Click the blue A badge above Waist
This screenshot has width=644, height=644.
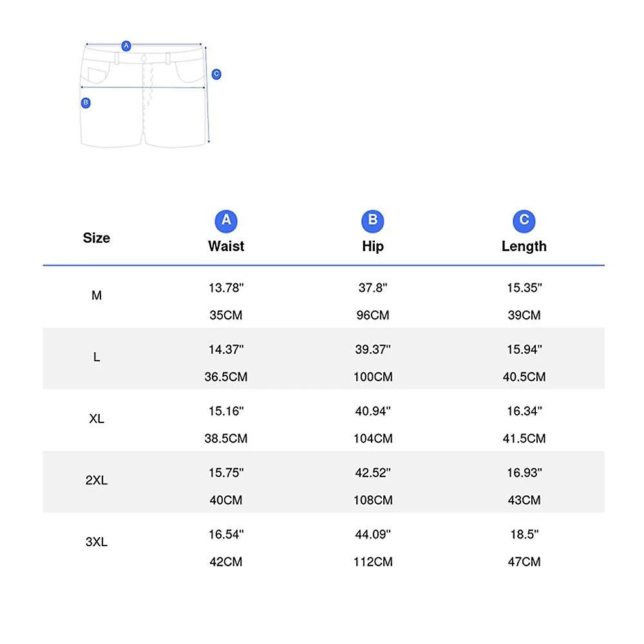(226, 221)
